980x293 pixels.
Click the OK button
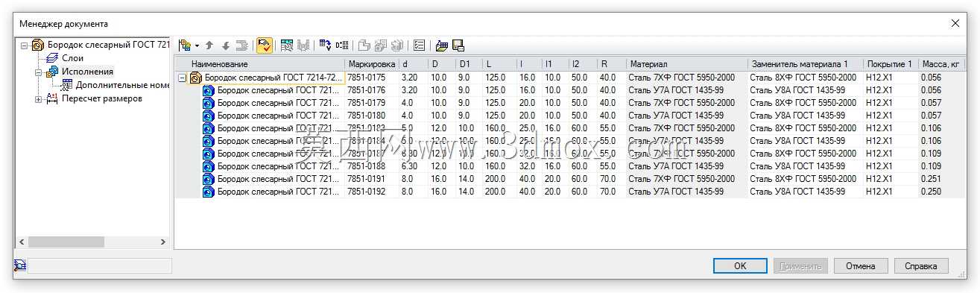(x=740, y=265)
